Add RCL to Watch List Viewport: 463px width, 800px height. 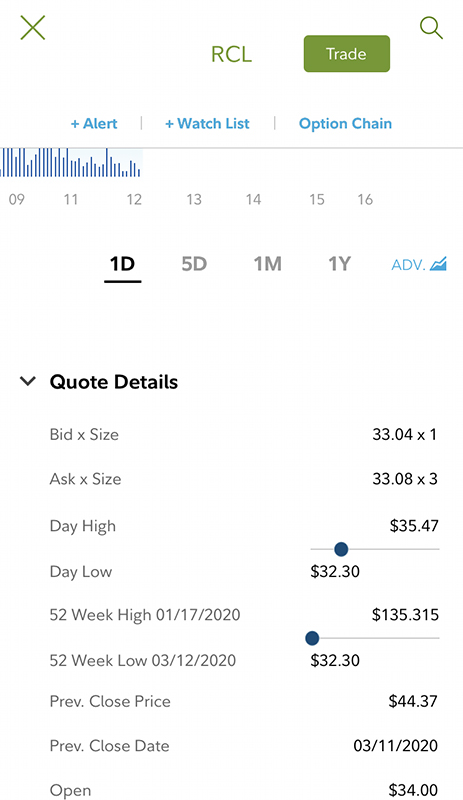point(207,123)
